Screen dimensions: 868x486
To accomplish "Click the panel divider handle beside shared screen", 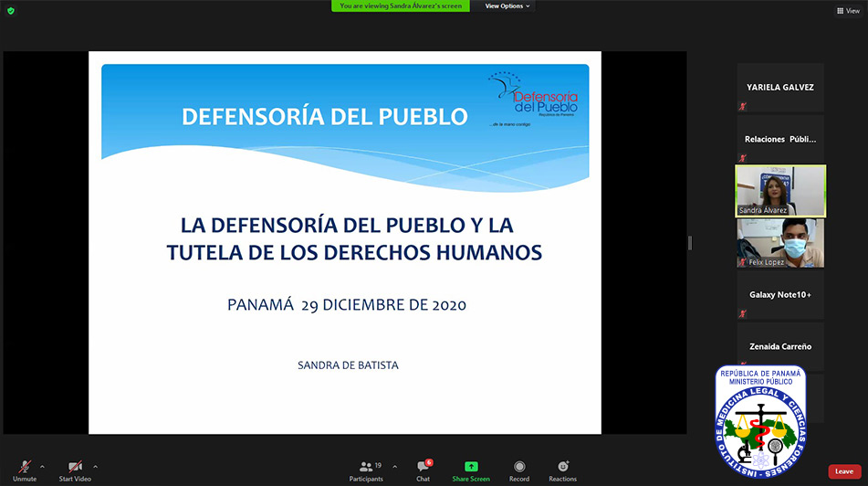I will tap(690, 243).
